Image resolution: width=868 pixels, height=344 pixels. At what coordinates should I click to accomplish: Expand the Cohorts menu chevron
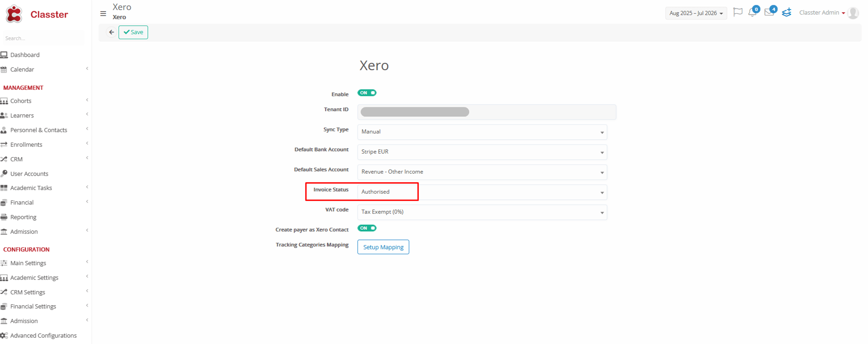tap(87, 100)
